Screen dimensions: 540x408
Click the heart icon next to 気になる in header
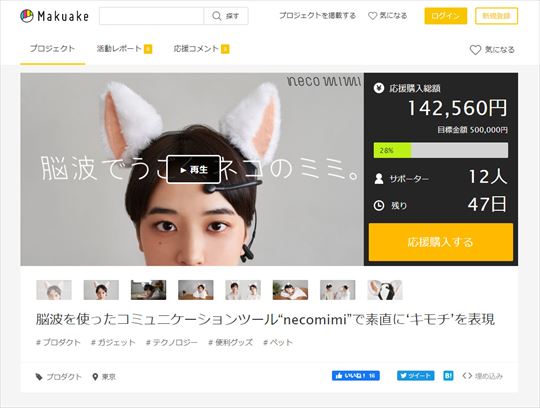pos(373,16)
